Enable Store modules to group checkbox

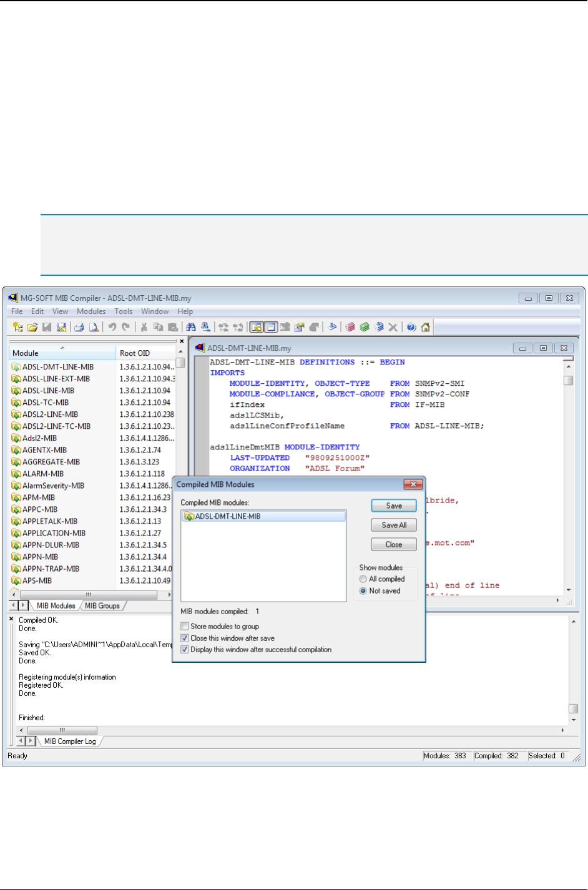coord(185,626)
